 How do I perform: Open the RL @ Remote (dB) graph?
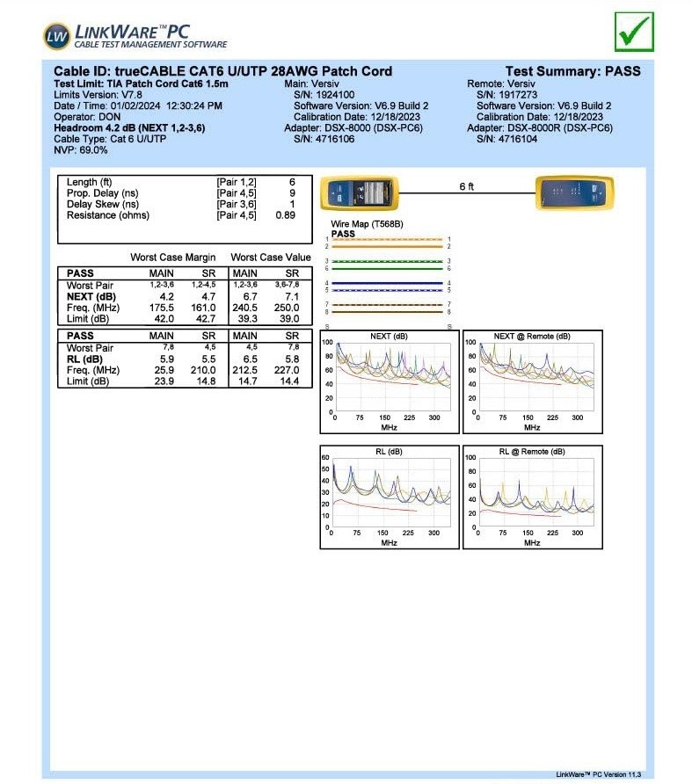[532, 497]
